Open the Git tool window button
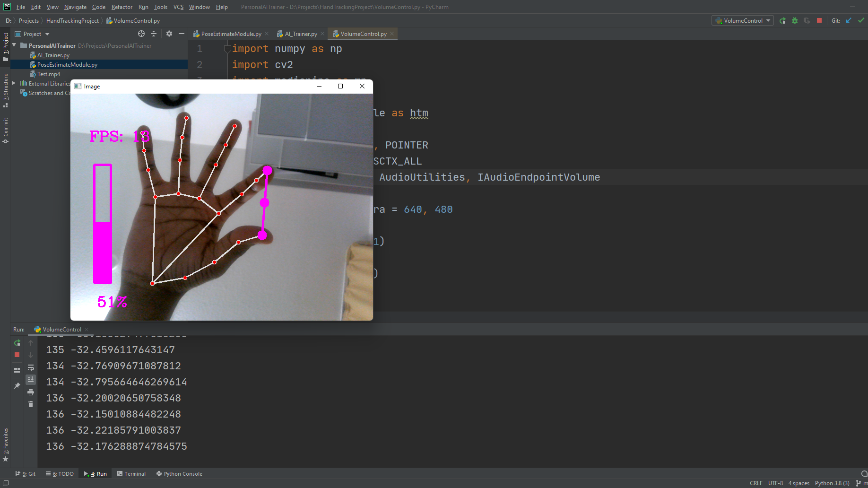868x488 pixels. tap(26, 473)
